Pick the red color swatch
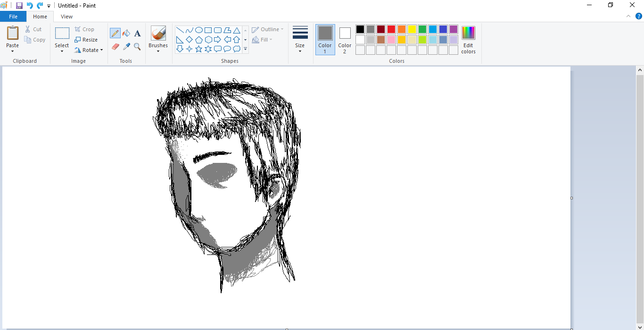 pos(391,29)
